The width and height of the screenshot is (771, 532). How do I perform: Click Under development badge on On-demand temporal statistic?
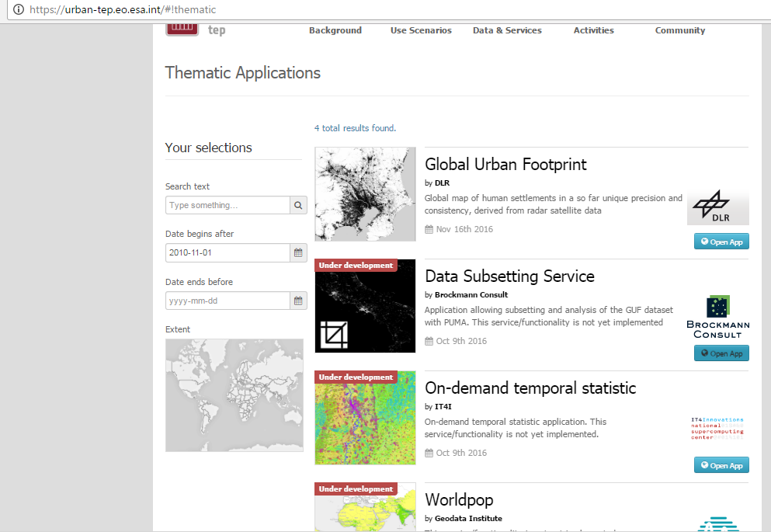click(356, 377)
